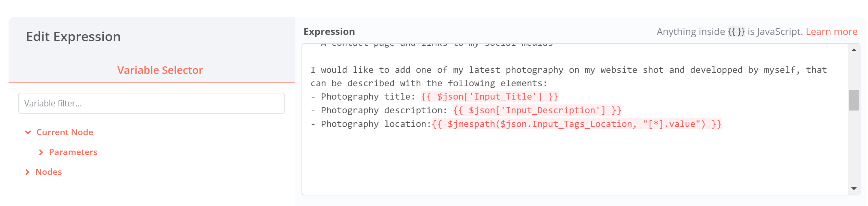Click inside the $jmespath location expression

(x=576, y=124)
